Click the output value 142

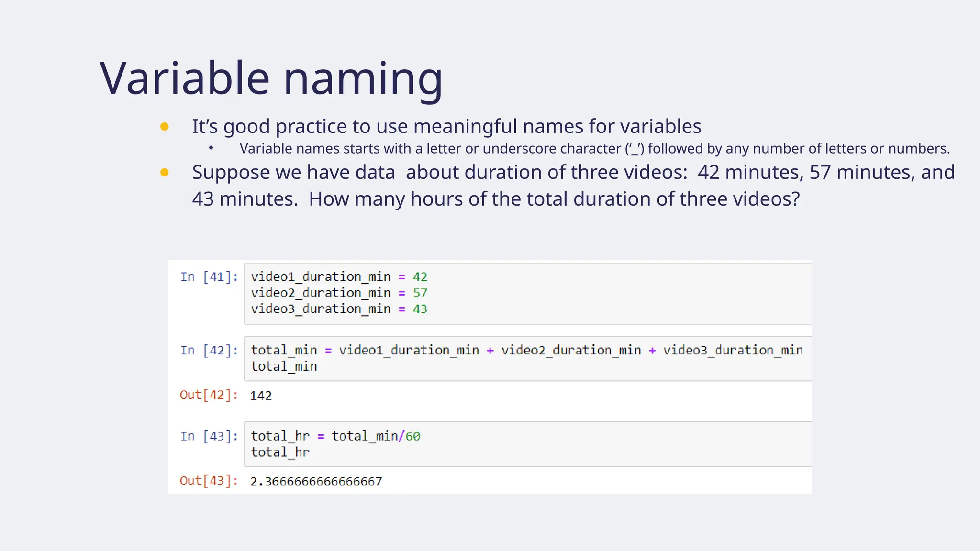(261, 396)
